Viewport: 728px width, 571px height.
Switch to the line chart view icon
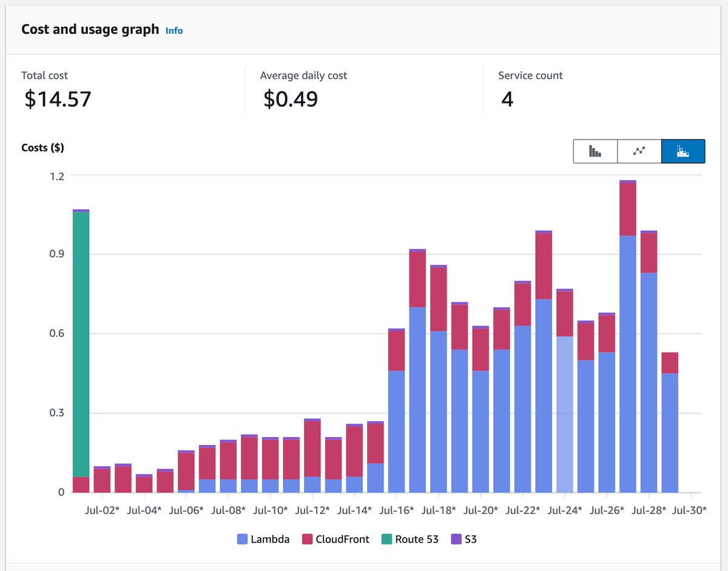pos(639,151)
